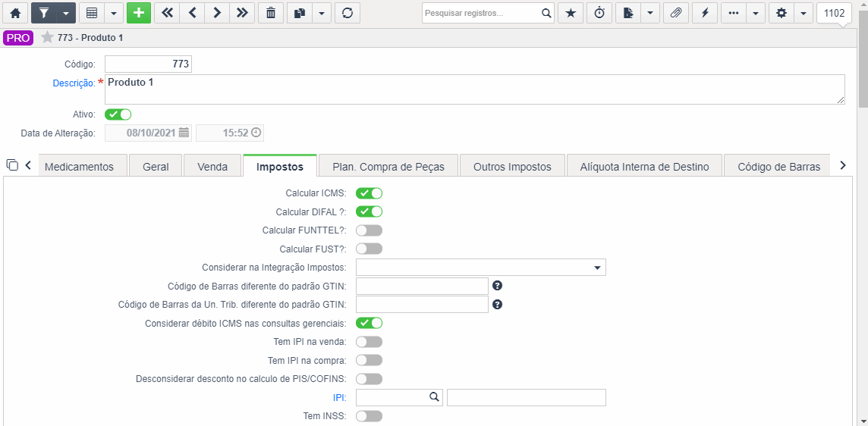Open export document icon
Screen dimensions: 868x426
coord(627,13)
